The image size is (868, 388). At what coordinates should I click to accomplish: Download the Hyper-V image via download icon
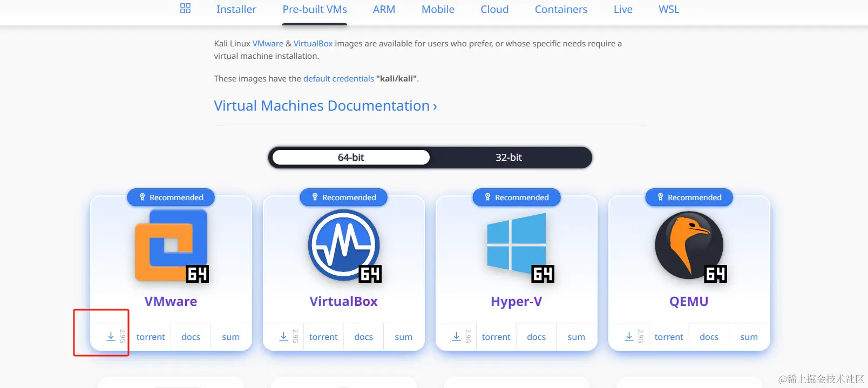(x=456, y=336)
